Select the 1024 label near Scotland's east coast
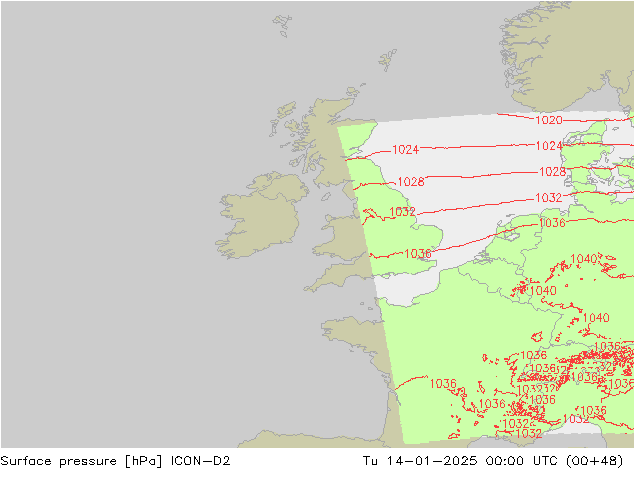The height and width of the screenshot is (490, 634). [406, 150]
